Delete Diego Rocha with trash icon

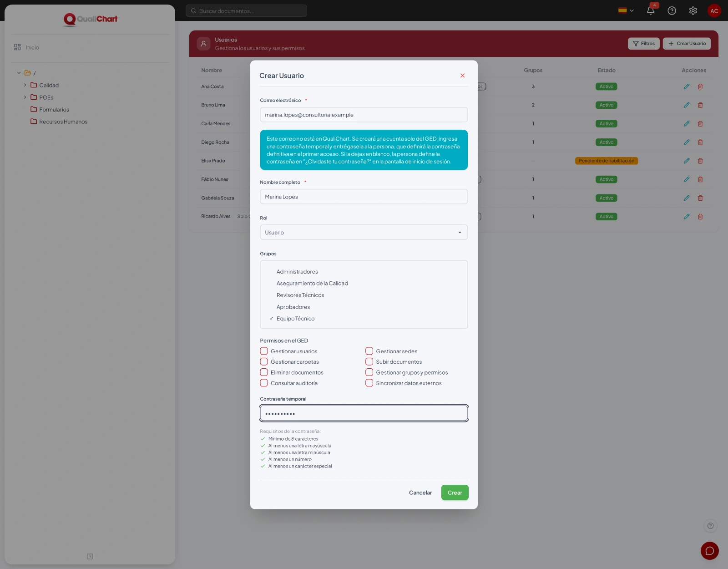(700, 142)
